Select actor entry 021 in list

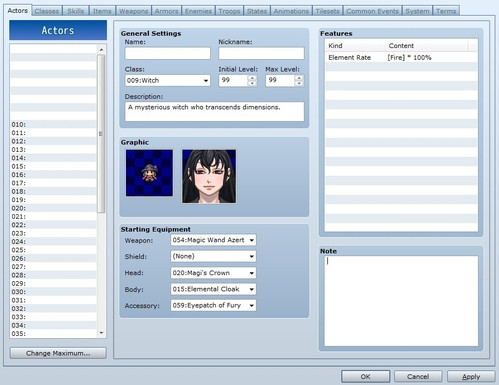click(53, 217)
